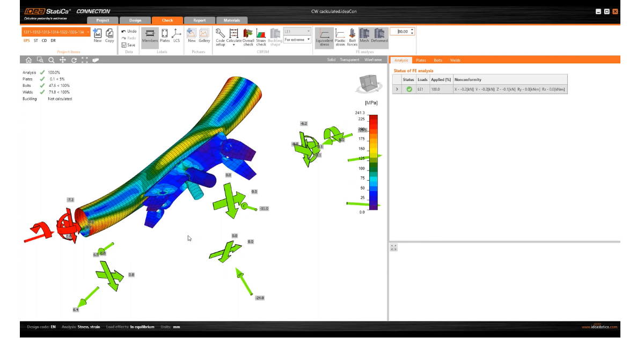Open the project item connection dropdown
The width and height of the screenshot is (644, 338).
[x=87, y=32]
